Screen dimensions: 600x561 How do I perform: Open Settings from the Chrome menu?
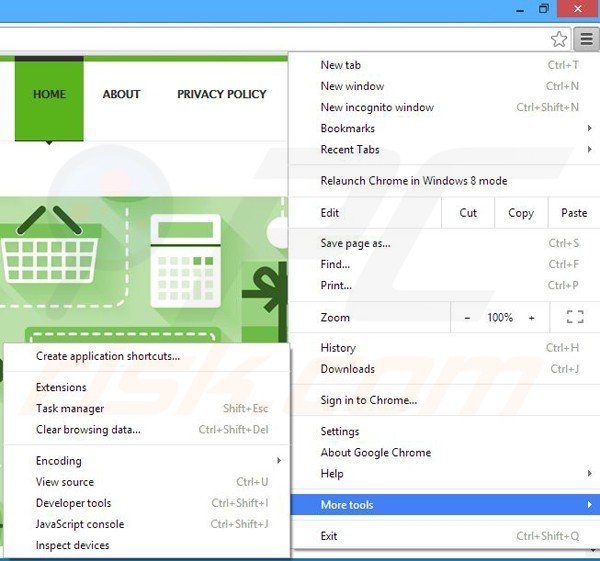pos(445,431)
